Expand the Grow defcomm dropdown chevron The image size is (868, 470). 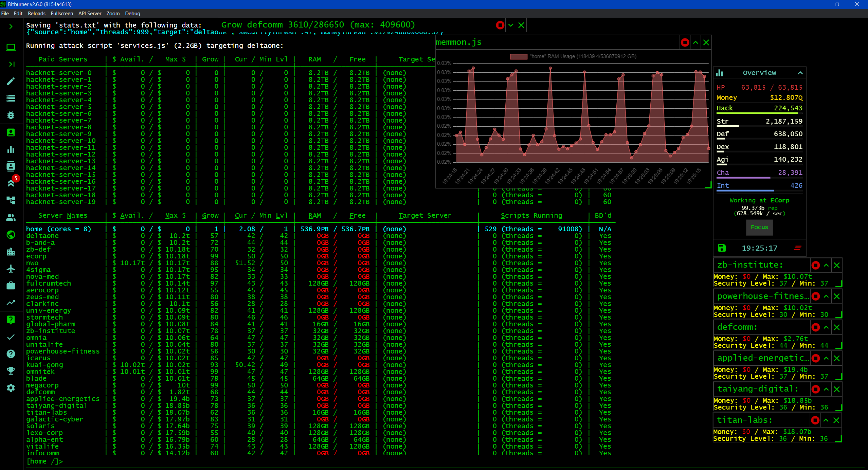point(510,25)
